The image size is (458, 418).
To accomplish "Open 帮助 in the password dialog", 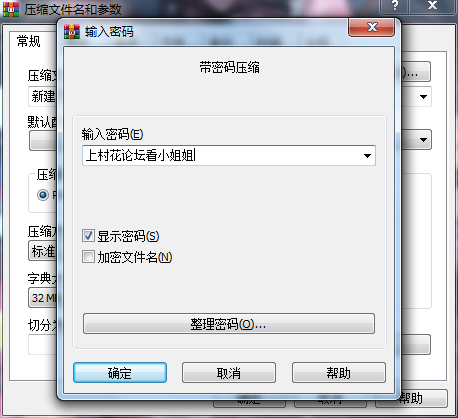I will click(x=339, y=373).
